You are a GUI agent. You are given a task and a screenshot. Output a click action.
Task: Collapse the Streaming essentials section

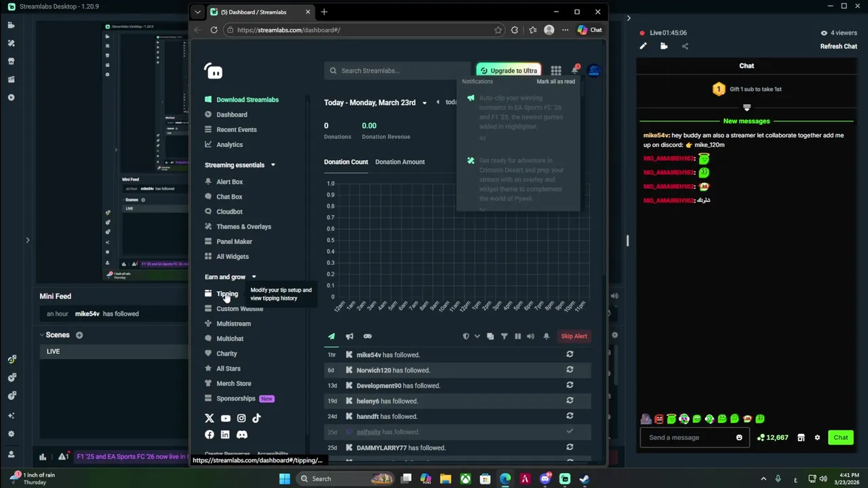pyautogui.click(x=273, y=165)
